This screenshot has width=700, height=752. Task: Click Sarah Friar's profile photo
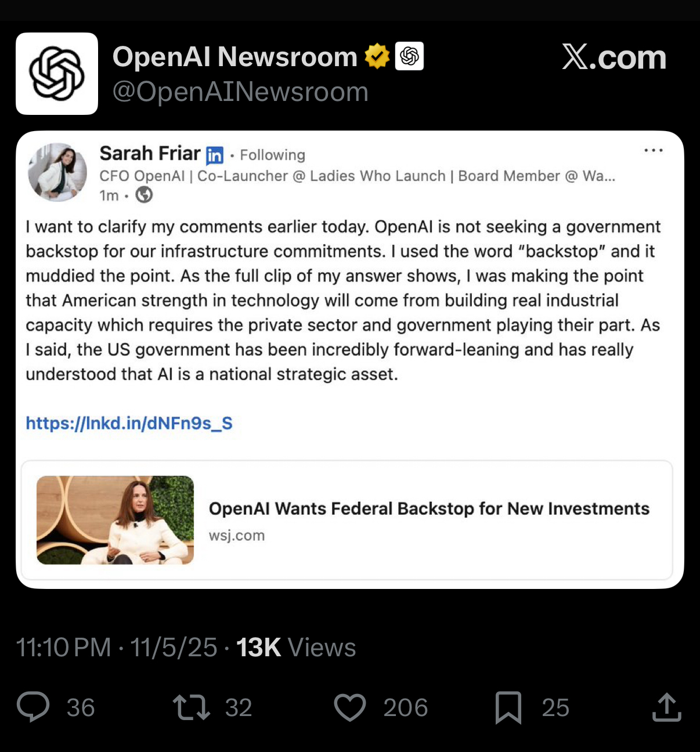tap(57, 172)
